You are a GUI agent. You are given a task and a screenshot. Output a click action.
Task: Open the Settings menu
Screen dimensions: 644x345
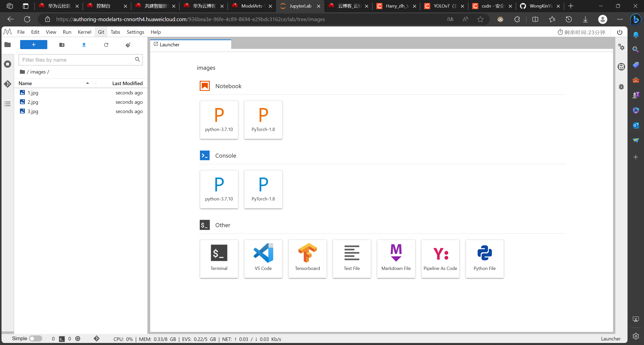click(x=135, y=32)
